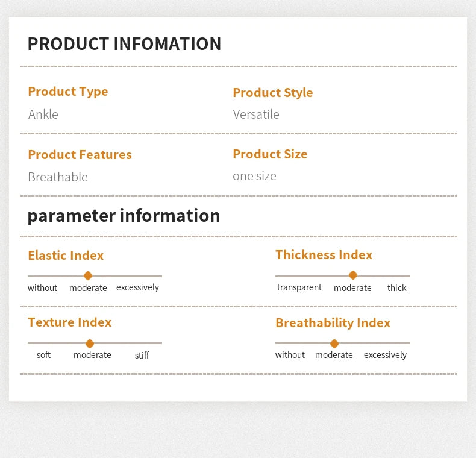Click the Ankle value text
Screen dimensions: 476x458
(x=43, y=114)
